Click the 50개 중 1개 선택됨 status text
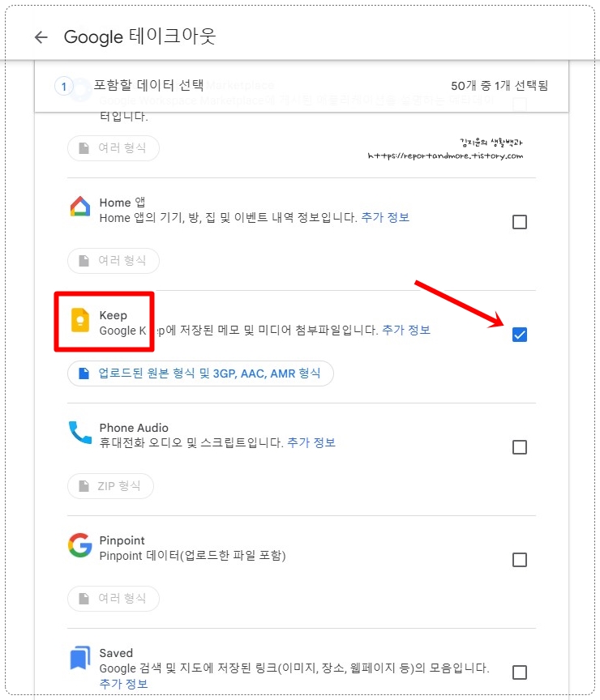This screenshot has height=700, width=600. (499, 86)
